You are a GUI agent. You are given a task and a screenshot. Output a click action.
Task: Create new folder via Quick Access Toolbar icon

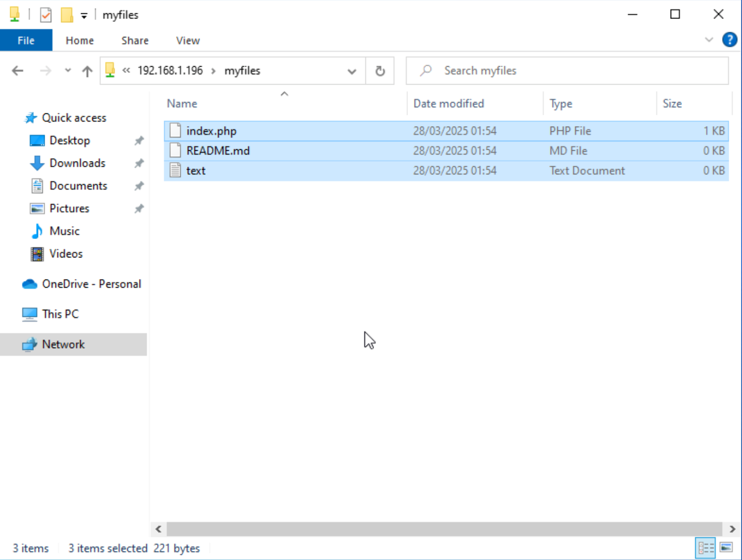[x=66, y=14]
